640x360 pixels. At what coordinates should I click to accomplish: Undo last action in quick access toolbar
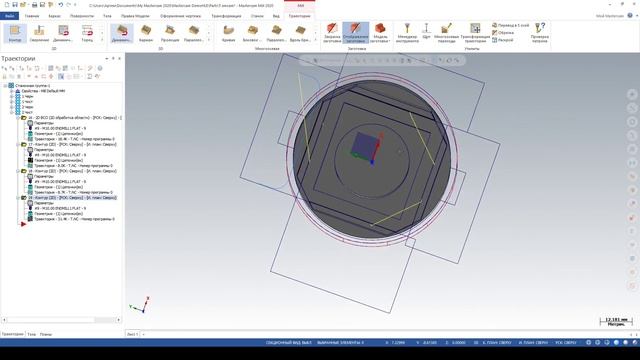[60, 5]
